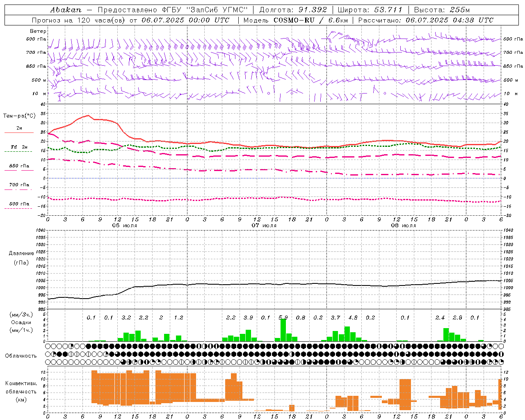This screenshot has height=420, width=525.
Task: Click the 07 июля date label
Action: (264, 226)
